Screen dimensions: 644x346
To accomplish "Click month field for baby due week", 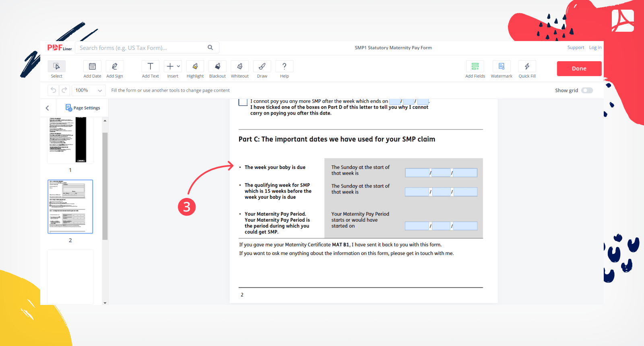I will click(441, 173).
